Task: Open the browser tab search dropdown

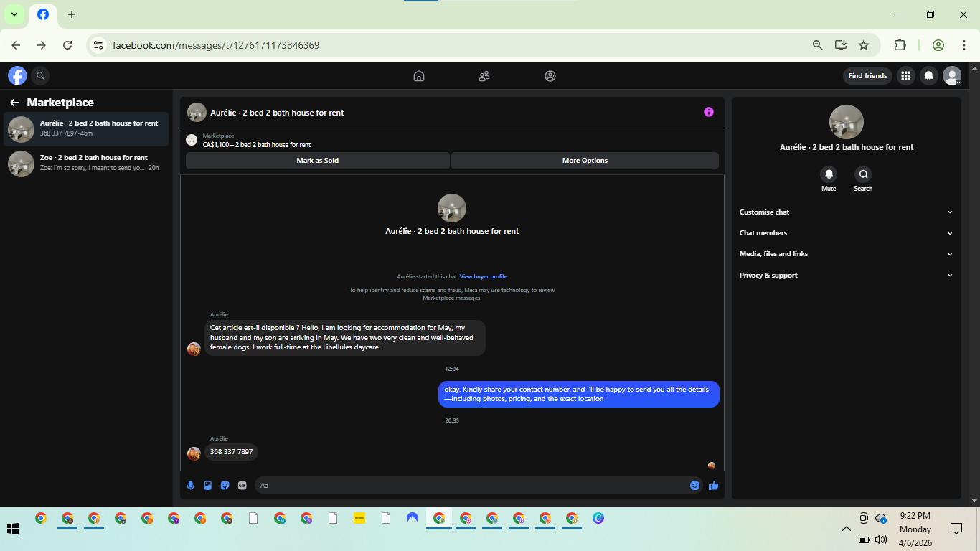Action: point(14,14)
